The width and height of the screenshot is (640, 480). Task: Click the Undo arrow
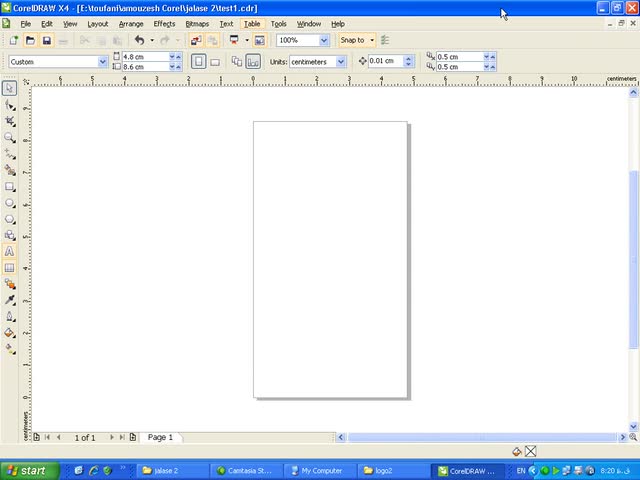click(140, 40)
